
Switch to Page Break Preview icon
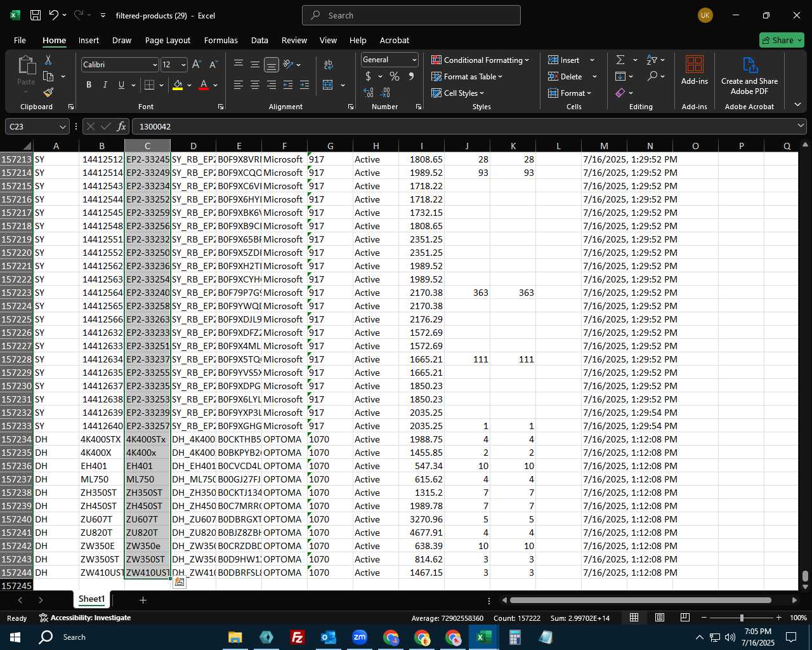point(685,618)
